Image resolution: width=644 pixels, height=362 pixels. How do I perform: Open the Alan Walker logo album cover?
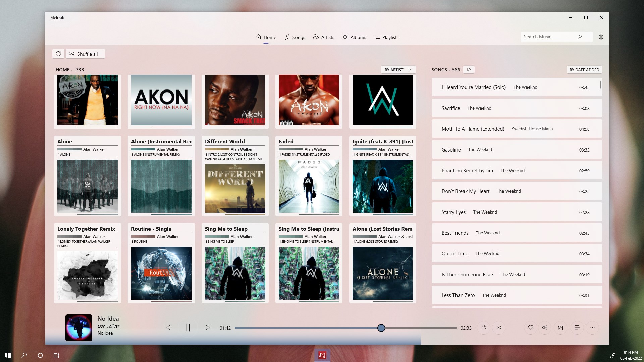(383, 100)
